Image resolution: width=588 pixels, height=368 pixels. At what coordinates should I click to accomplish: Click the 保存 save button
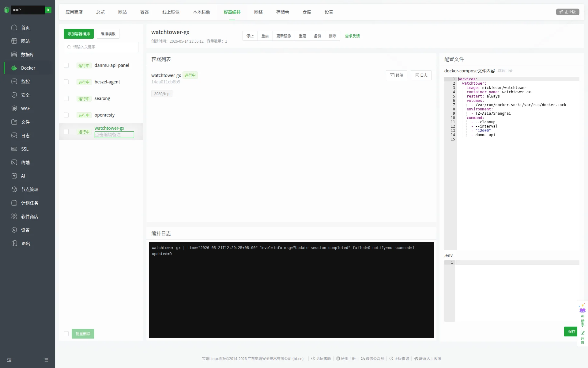pyautogui.click(x=571, y=332)
